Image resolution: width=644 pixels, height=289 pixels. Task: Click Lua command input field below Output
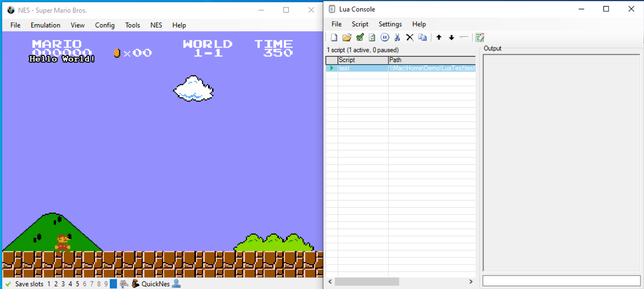tap(561, 281)
